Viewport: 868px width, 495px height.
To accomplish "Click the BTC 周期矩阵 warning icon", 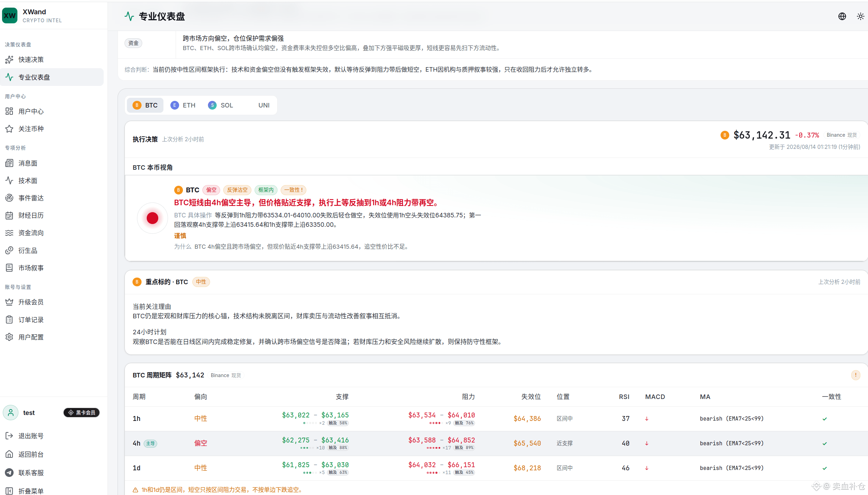I will (855, 375).
